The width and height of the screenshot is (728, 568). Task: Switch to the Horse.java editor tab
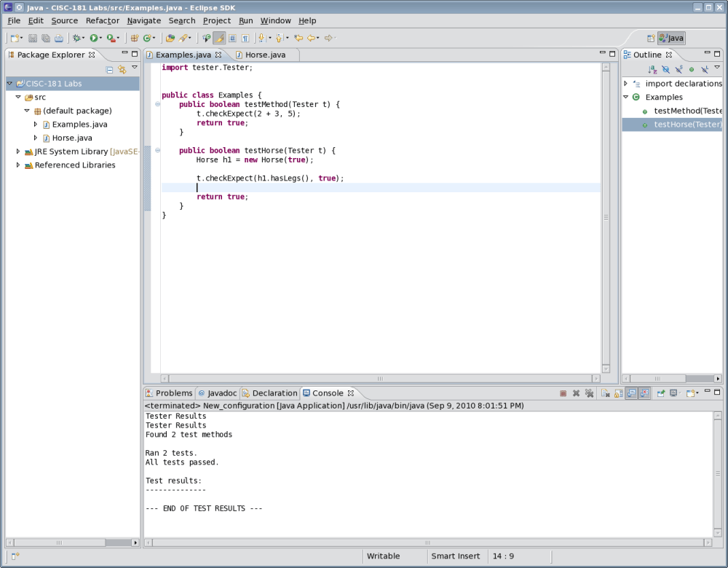264,54
